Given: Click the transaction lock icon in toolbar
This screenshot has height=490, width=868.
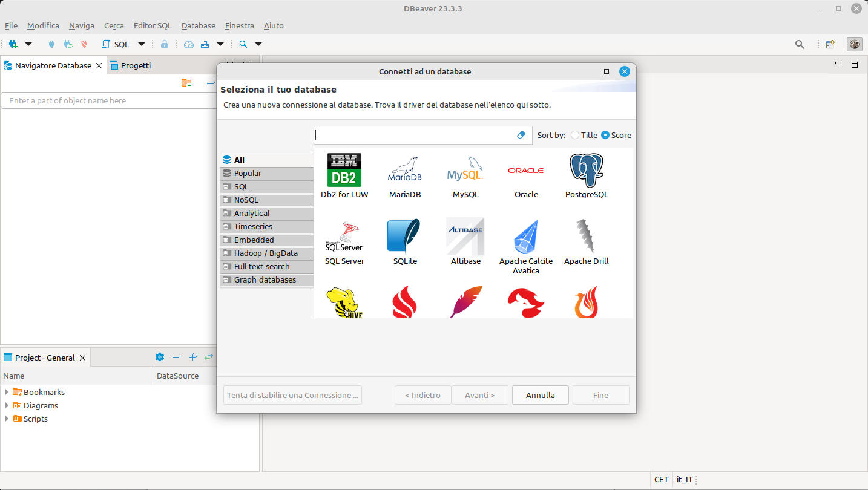Looking at the screenshot, I should (x=165, y=44).
